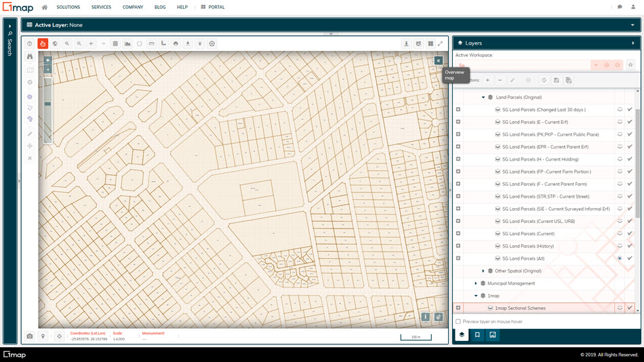Click the X delete tool in sidebar
The height and width of the screenshot is (362, 644).
[30, 158]
